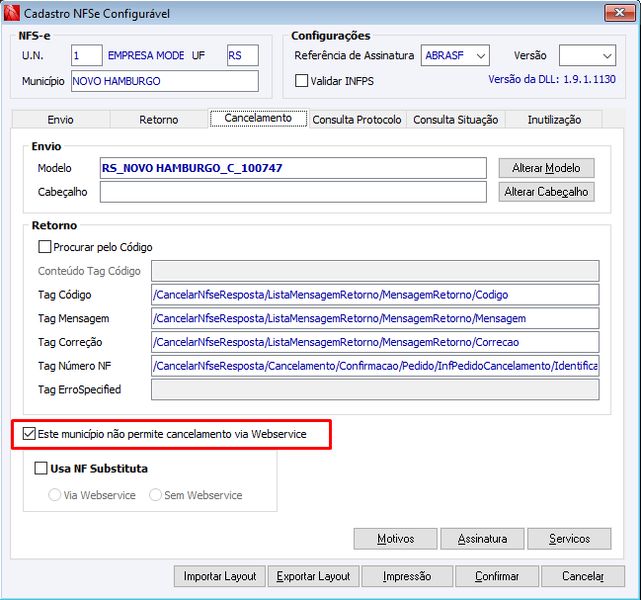Open the Consulta Protocolo tab

click(x=357, y=120)
